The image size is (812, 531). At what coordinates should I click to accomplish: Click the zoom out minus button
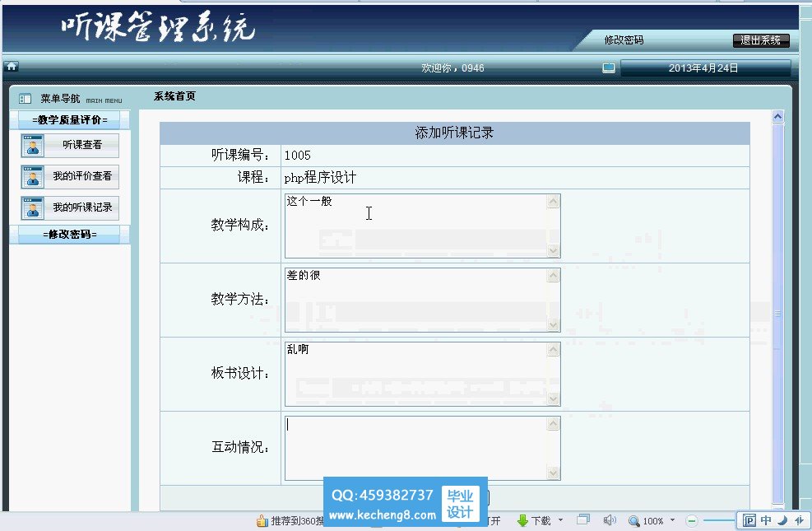[692, 520]
